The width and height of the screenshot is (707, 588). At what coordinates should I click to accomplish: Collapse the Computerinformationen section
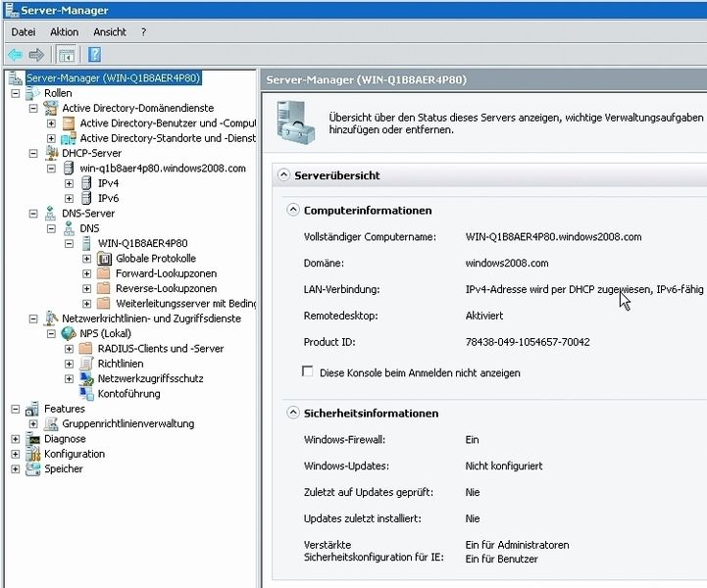[x=293, y=210]
